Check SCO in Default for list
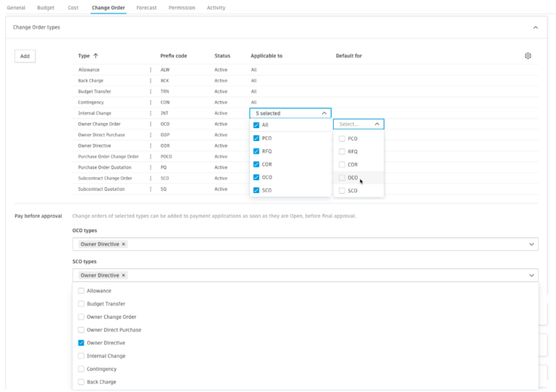This screenshot has width=556, height=392. click(x=342, y=191)
